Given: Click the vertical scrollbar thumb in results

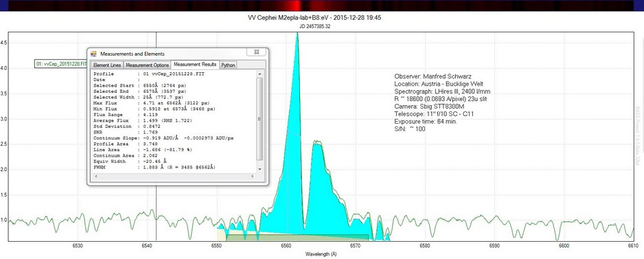Looking at the screenshot, I should click(259, 119).
